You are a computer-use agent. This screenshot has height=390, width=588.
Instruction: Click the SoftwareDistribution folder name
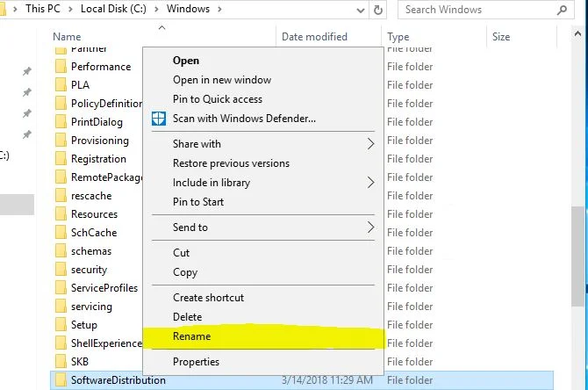pyautogui.click(x=118, y=380)
